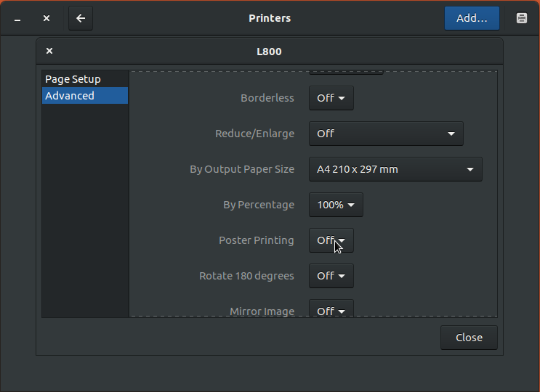Click the Poster Printing label
This screenshot has width=540, height=392.
click(257, 240)
